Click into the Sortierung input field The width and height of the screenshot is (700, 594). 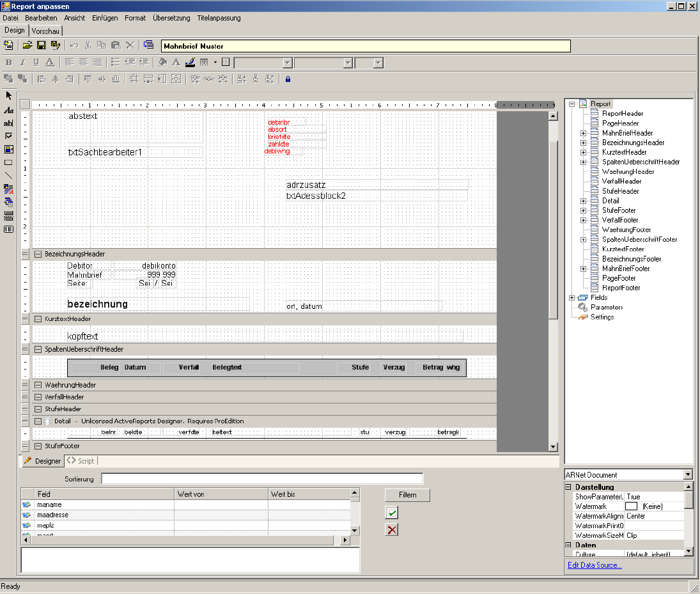pos(261,479)
